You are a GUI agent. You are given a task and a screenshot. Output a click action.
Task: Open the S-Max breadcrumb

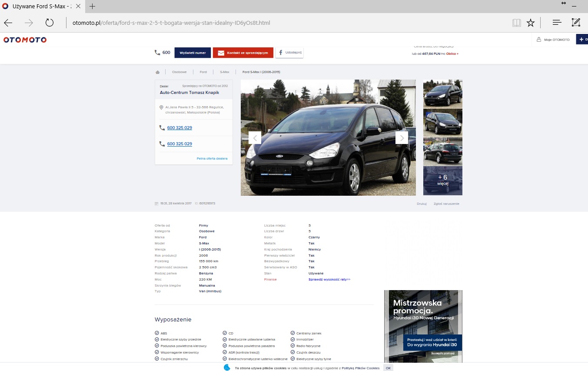(x=224, y=72)
